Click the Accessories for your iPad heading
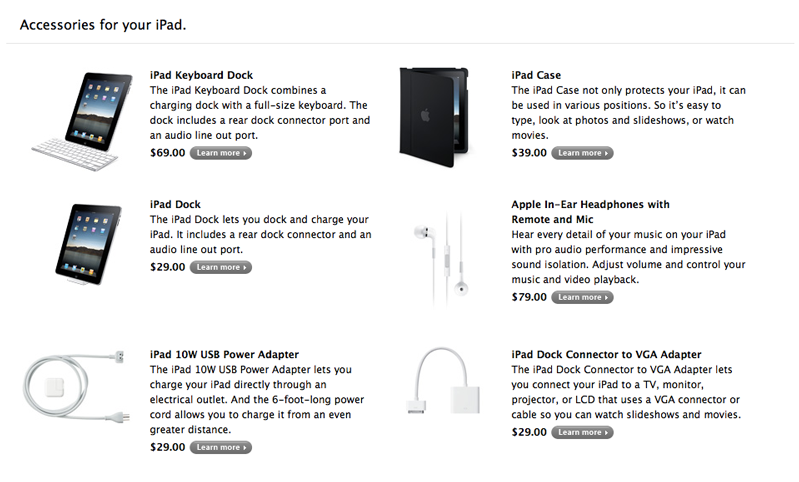Screen dimensions: 799x482 coord(103,25)
